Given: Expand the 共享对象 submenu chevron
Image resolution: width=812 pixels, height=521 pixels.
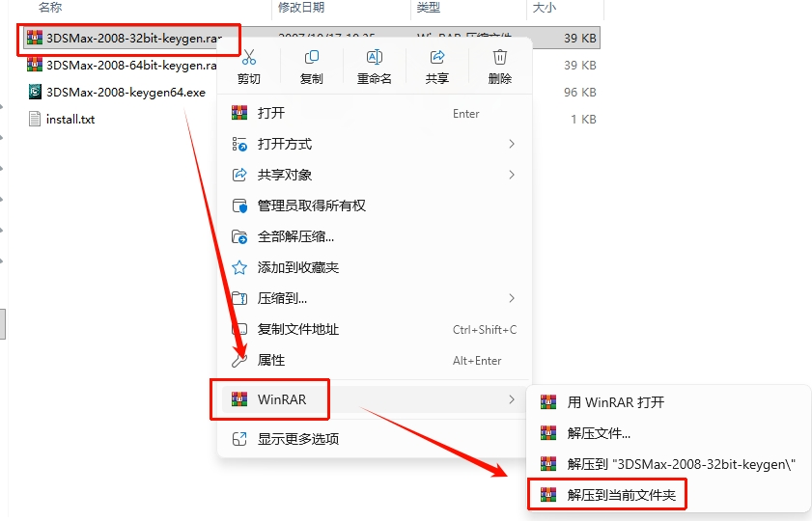Looking at the screenshot, I should (x=512, y=175).
